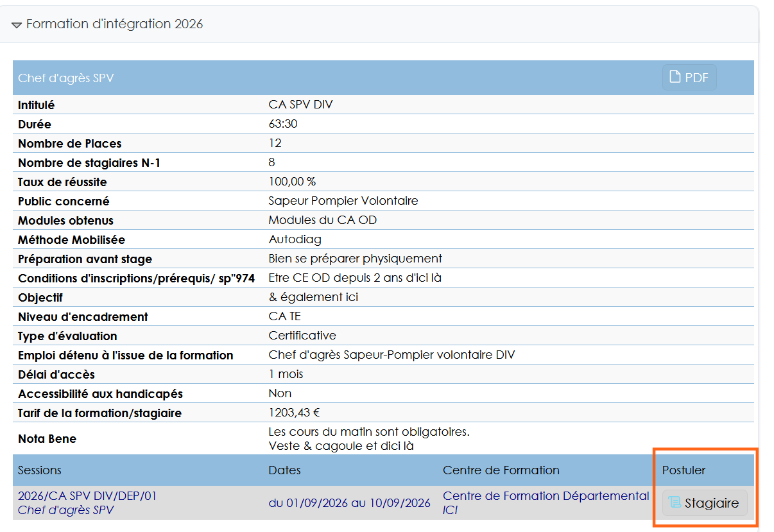Open the italic Chef d'agrès SPV session subtitle
774x532 pixels.
(65, 510)
